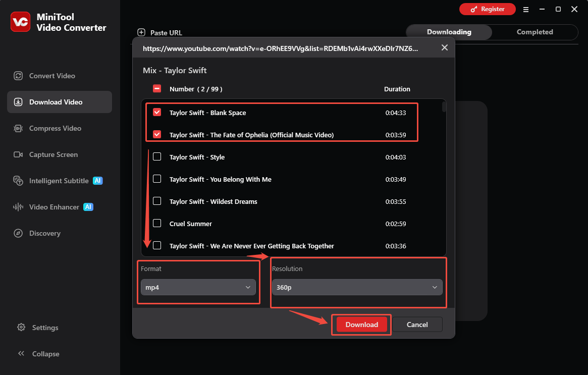
Task: Click the Capture Screen camera icon
Action: tap(18, 154)
